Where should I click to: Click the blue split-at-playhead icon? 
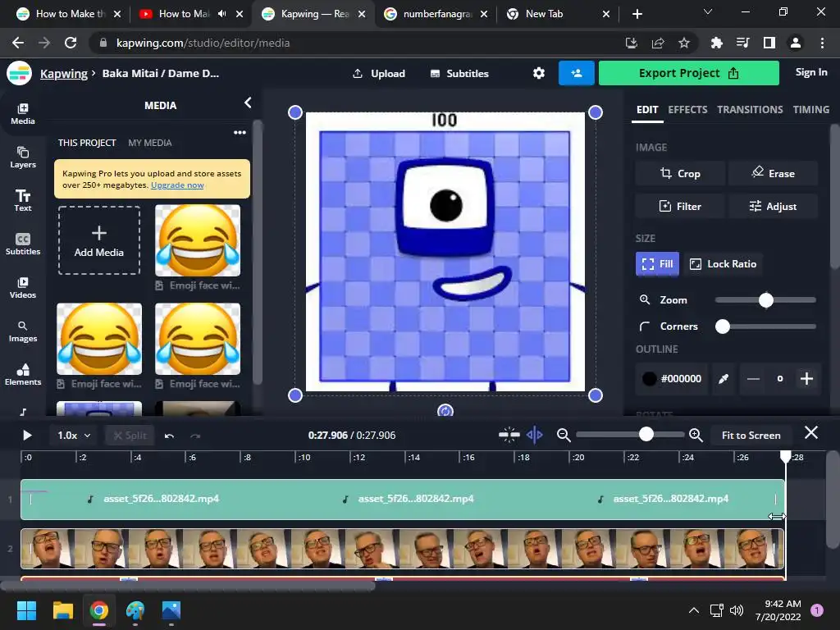point(535,435)
